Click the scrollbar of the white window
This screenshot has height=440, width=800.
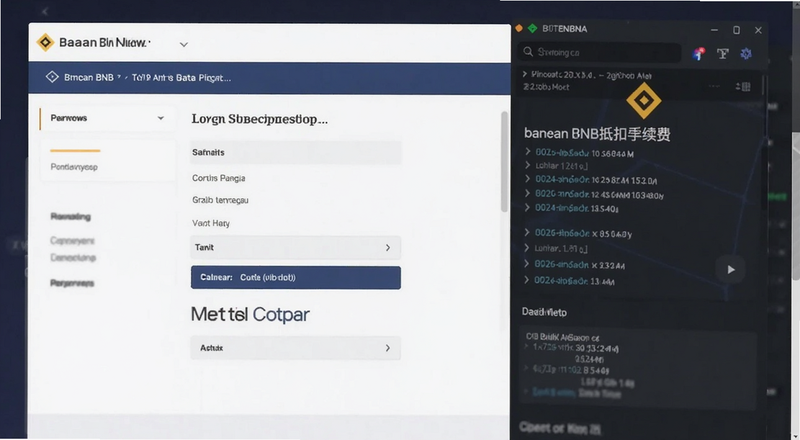coord(504,161)
